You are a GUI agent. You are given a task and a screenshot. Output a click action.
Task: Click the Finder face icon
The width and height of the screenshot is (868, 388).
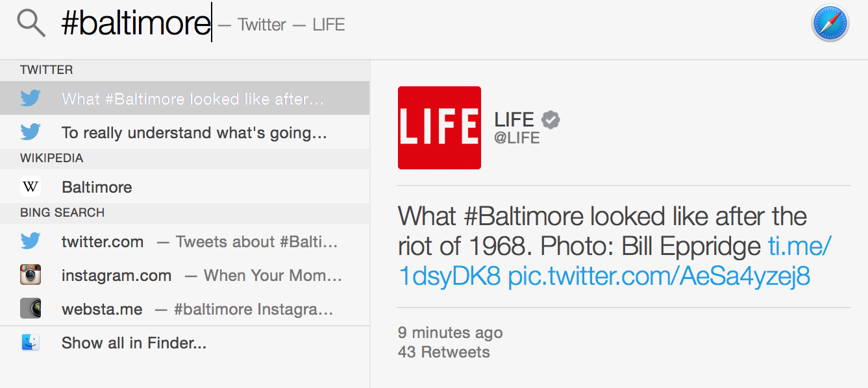31,343
